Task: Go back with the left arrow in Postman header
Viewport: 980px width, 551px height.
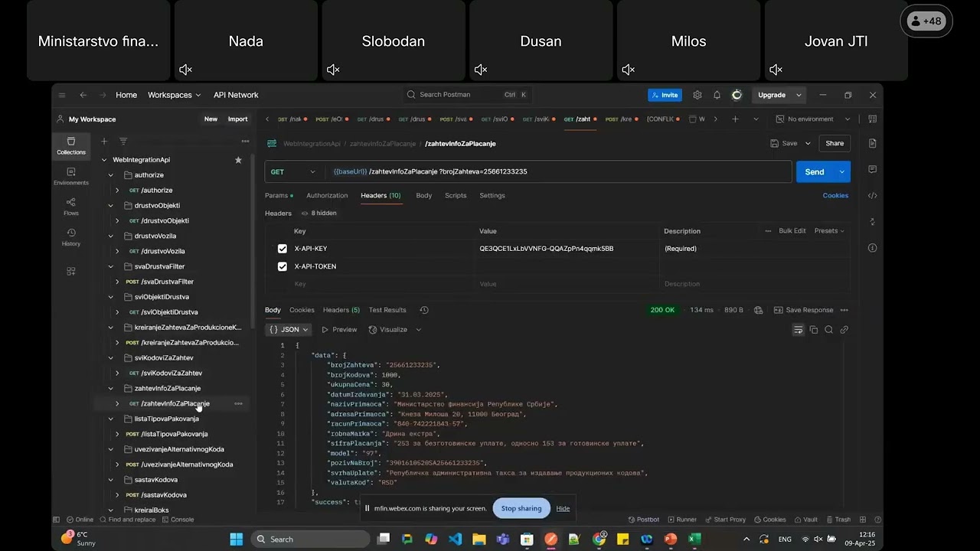Action: point(83,95)
